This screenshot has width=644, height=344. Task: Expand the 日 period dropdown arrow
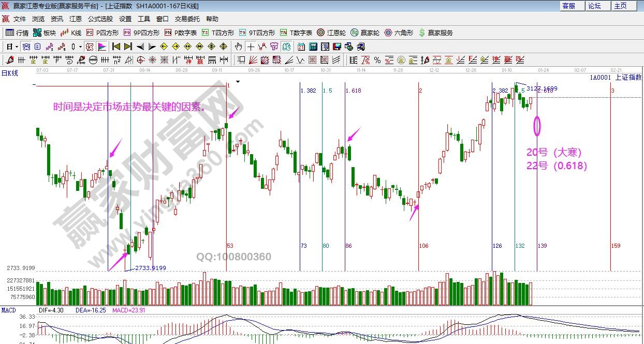(17, 47)
